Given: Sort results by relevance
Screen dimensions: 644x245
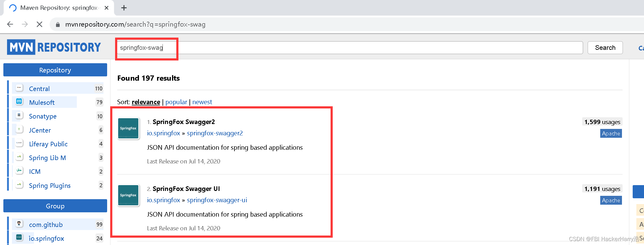Looking at the screenshot, I should pos(146,102).
